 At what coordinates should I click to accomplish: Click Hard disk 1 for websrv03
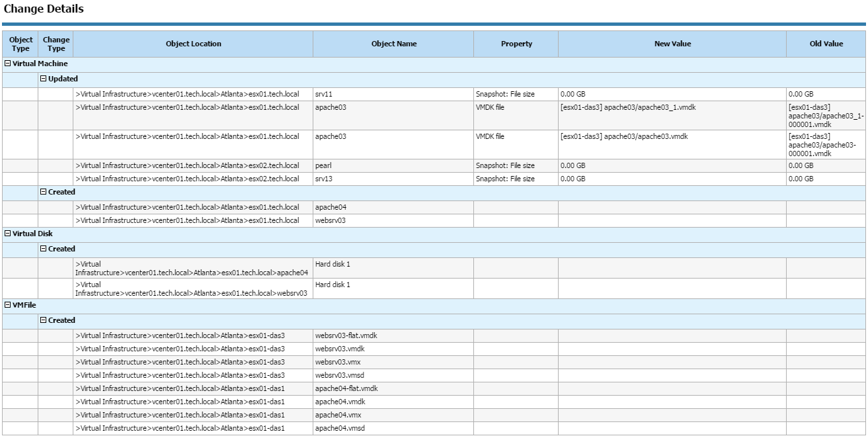coord(393,288)
